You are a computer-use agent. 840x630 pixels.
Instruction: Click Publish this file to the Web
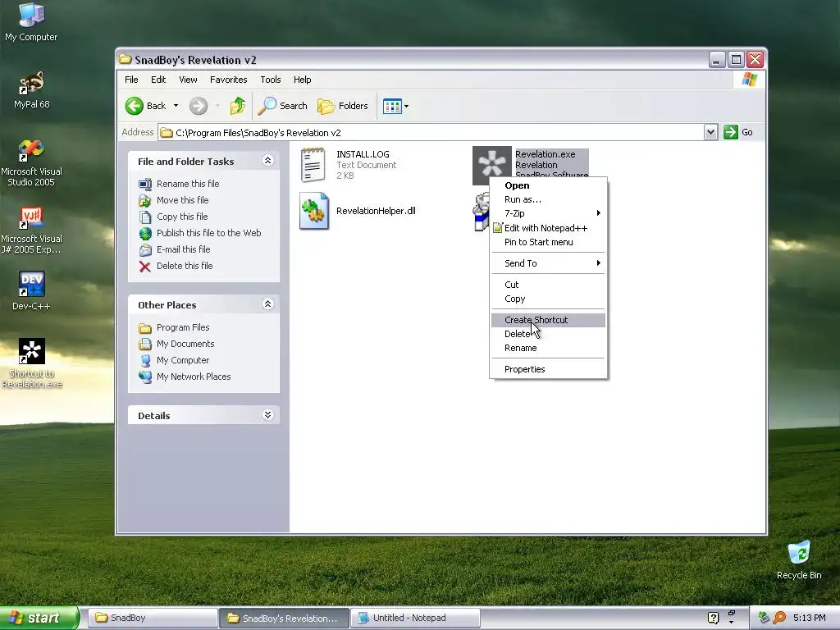point(208,233)
